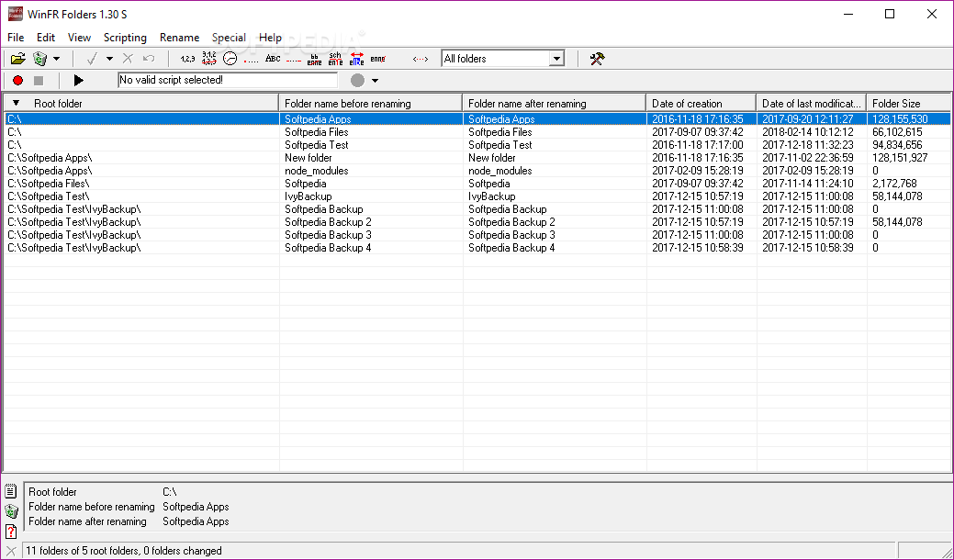Open the 'All folders' filter combo box
Viewport: 954px width, 560px height.
point(502,59)
